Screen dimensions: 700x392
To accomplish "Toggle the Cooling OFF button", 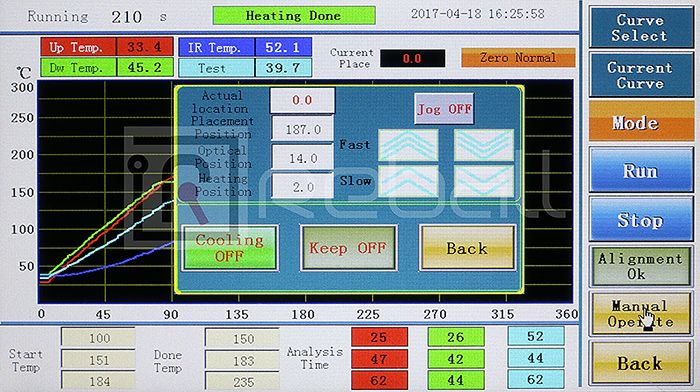I will (x=230, y=248).
